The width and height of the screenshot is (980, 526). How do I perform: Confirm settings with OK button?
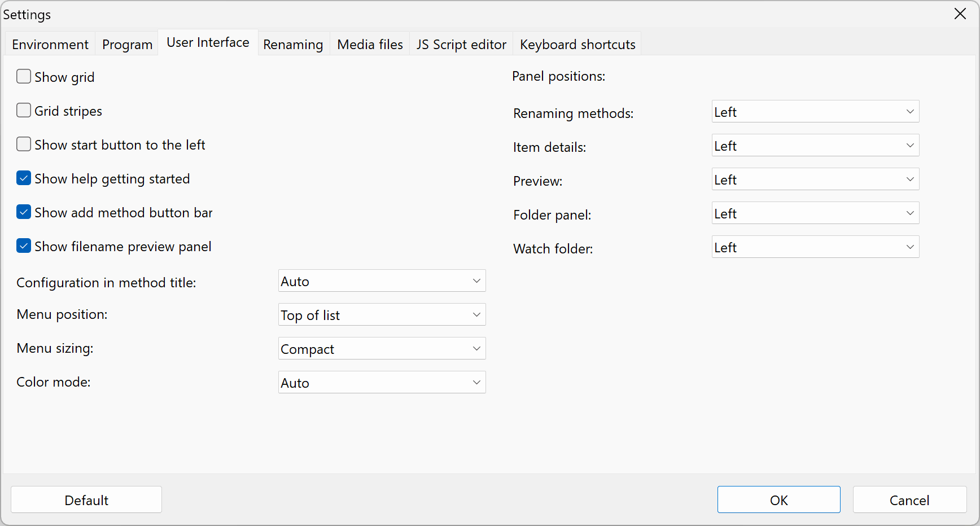(x=778, y=500)
